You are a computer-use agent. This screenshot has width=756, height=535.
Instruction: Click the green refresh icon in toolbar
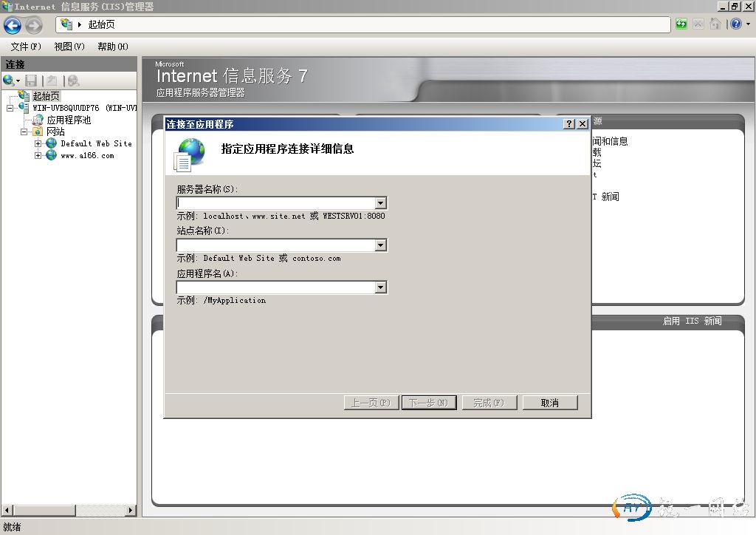681,24
